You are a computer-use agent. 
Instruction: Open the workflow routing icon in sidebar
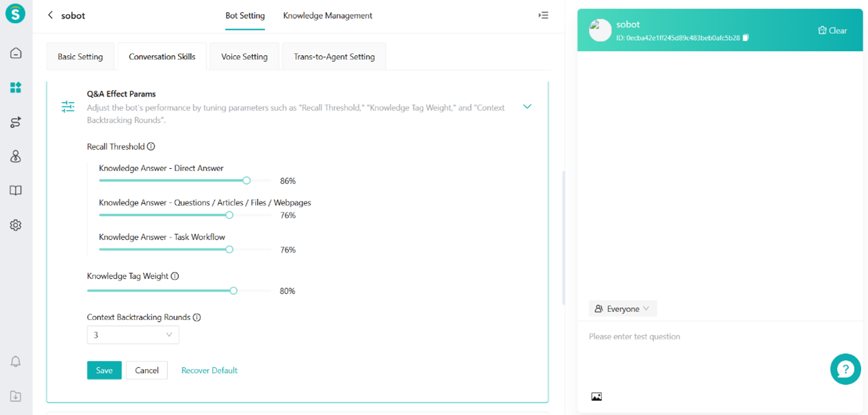[16, 122]
